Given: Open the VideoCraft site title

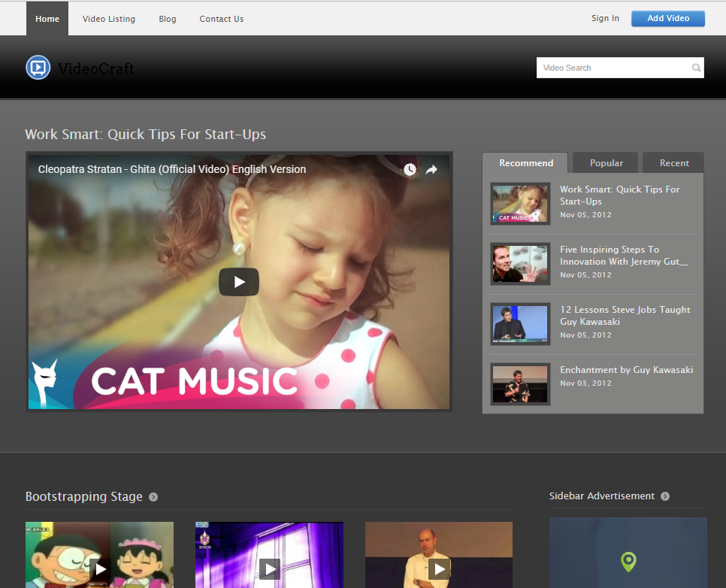Looking at the screenshot, I should (96, 68).
